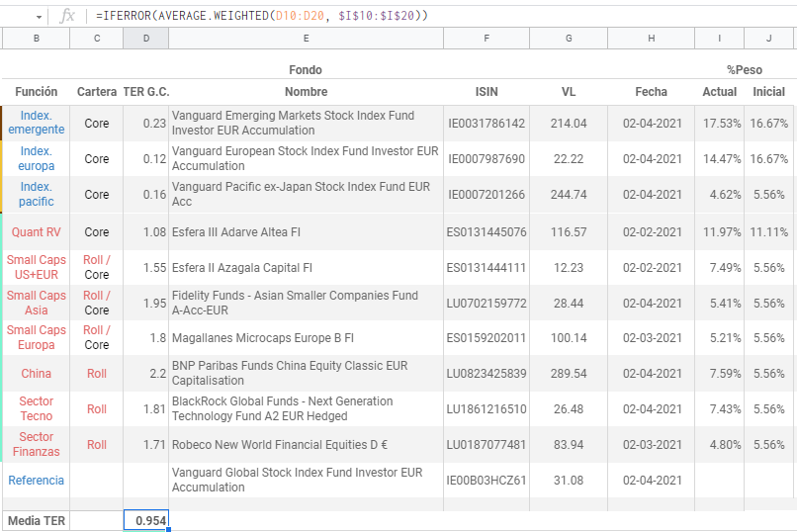Click the Media TER label cell
Screen dimensions: 797x532
point(37,520)
